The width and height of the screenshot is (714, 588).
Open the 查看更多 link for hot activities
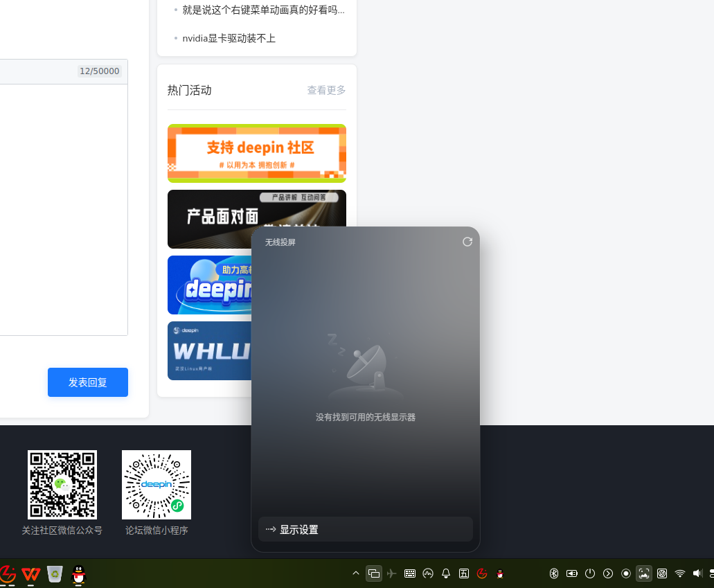(x=326, y=90)
